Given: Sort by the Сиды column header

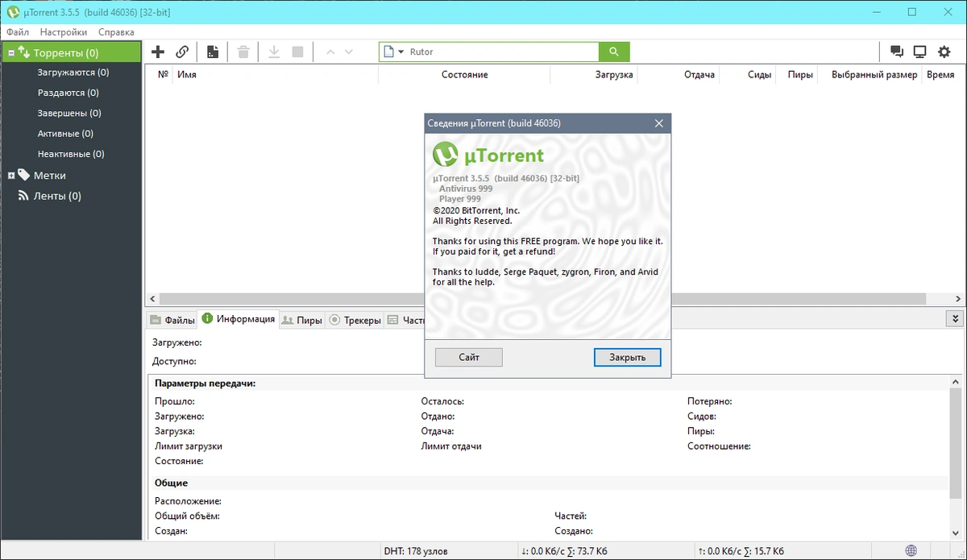Looking at the screenshot, I should (748, 74).
